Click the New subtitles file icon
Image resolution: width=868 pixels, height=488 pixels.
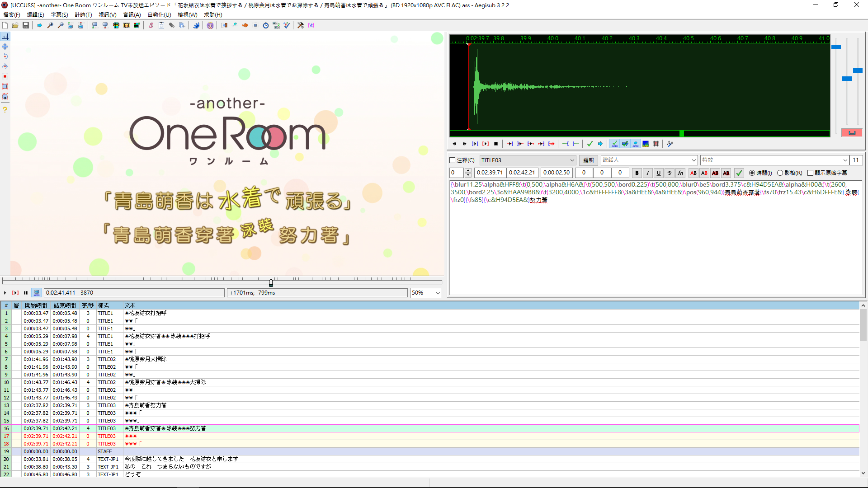click(x=5, y=25)
